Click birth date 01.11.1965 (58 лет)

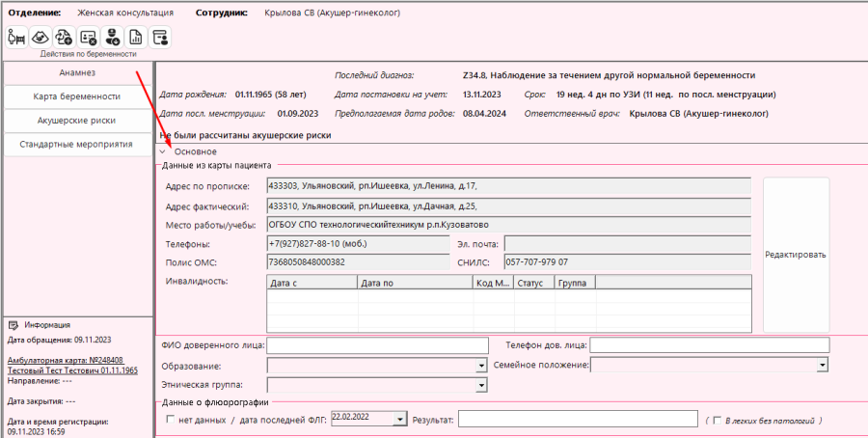point(271,95)
